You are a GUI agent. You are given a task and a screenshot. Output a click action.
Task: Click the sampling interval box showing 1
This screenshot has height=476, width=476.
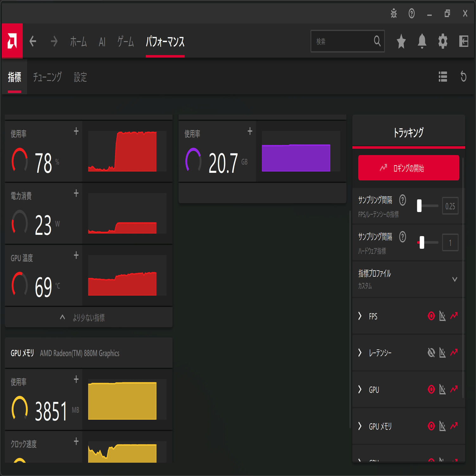coord(450,243)
